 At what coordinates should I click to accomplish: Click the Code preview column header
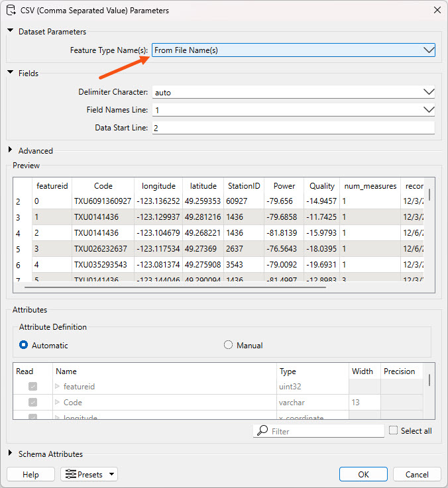coord(103,186)
